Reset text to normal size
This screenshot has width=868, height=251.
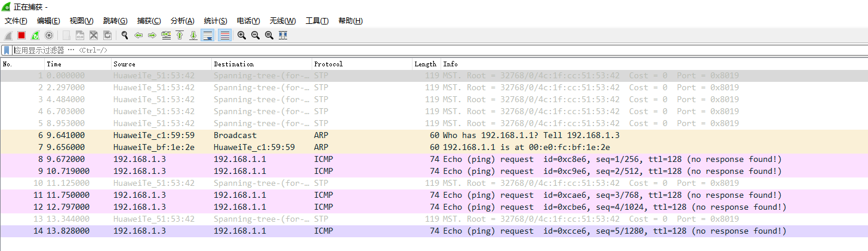point(269,35)
